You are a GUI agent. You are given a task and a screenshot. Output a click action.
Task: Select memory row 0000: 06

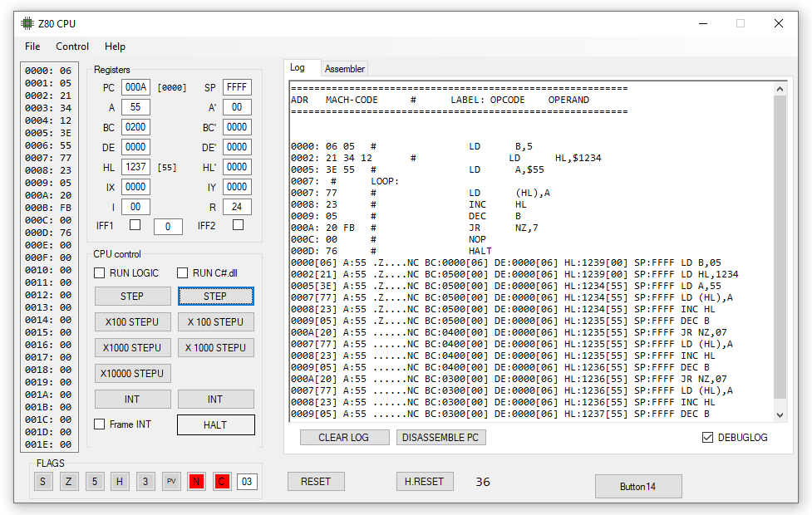[x=48, y=71]
